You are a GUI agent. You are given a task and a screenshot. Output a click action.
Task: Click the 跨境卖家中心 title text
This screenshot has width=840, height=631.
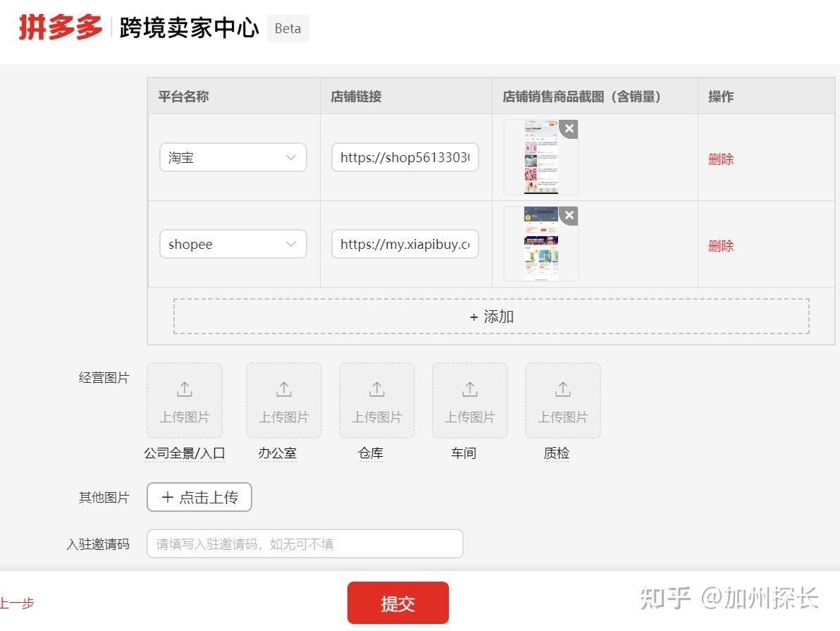(189, 28)
